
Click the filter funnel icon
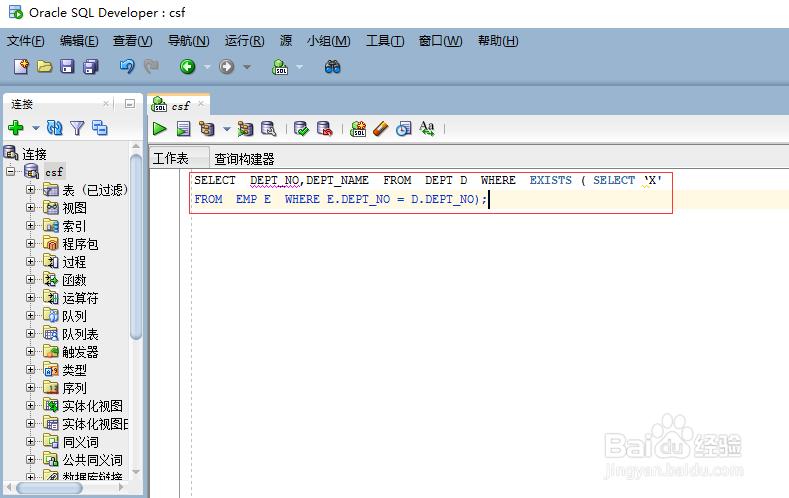[77, 128]
